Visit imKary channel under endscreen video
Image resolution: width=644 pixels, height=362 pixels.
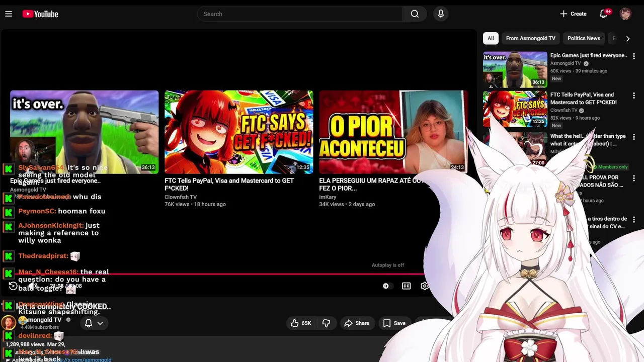click(x=328, y=197)
